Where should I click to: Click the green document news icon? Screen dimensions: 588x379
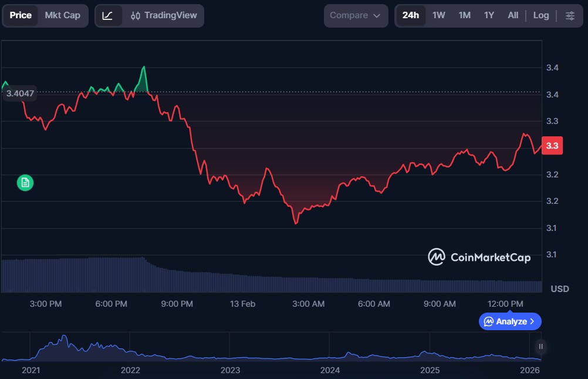pos(25,183)
